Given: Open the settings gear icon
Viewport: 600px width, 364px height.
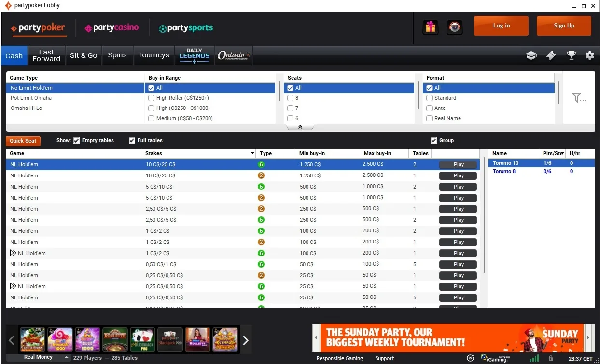Looking at the screenshot, I should [590, 55].
